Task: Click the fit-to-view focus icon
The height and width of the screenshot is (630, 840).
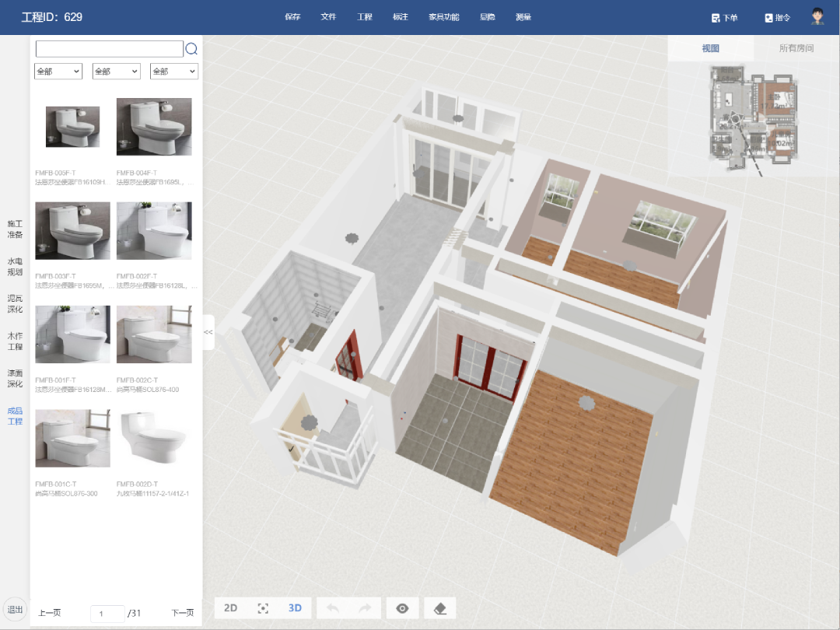Action: (x=263, y=608)
